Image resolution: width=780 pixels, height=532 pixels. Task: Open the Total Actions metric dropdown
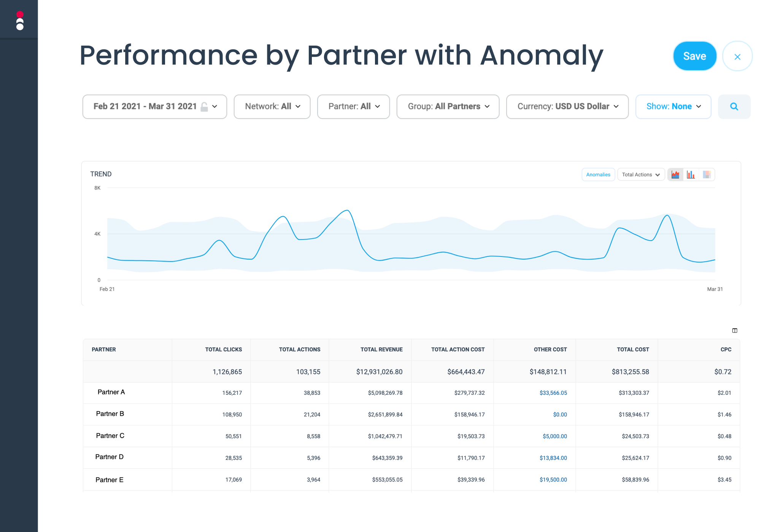click(640, 174)
